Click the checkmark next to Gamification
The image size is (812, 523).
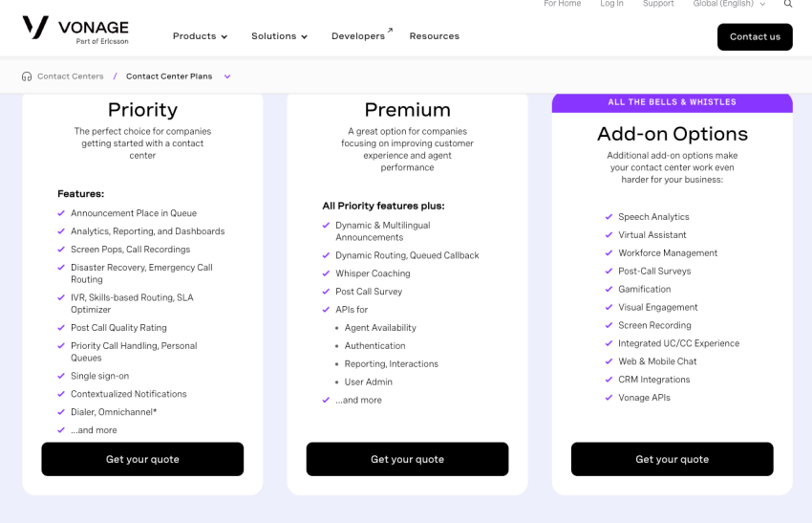(609, 289)
